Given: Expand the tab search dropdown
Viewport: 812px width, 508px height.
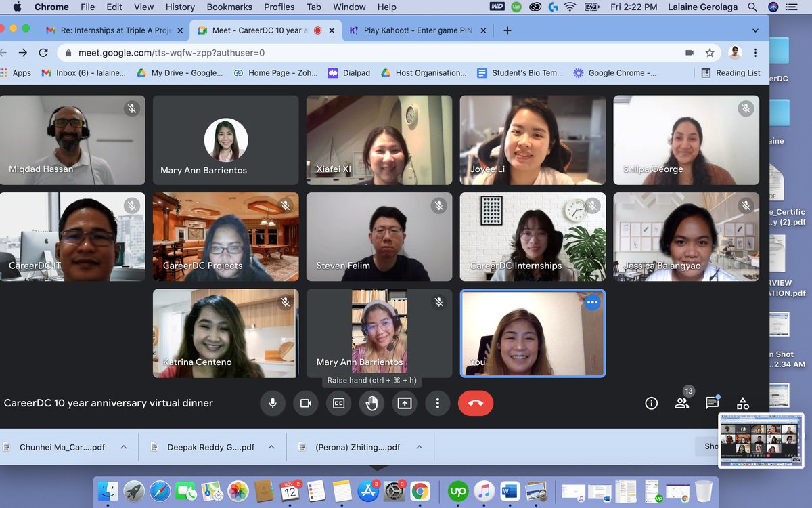Looking at the screenshot, I should (x=755, y=30).
